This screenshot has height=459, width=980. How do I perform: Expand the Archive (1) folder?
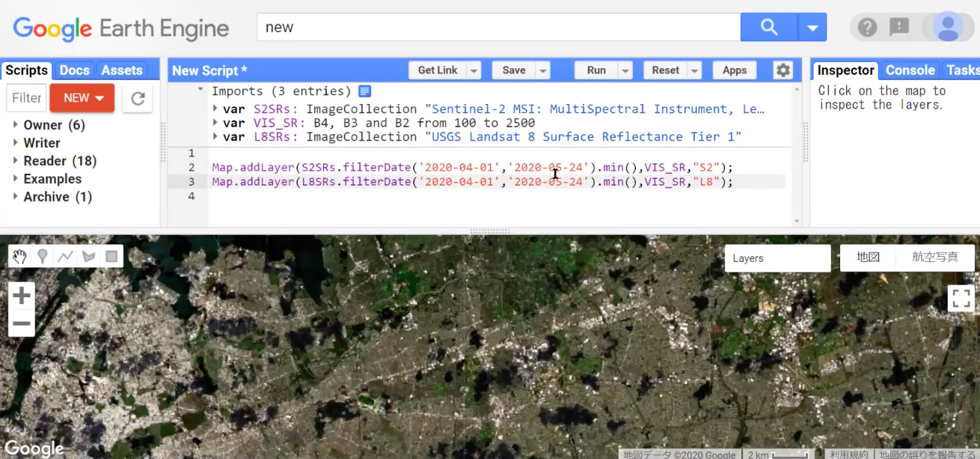point(16,197)
